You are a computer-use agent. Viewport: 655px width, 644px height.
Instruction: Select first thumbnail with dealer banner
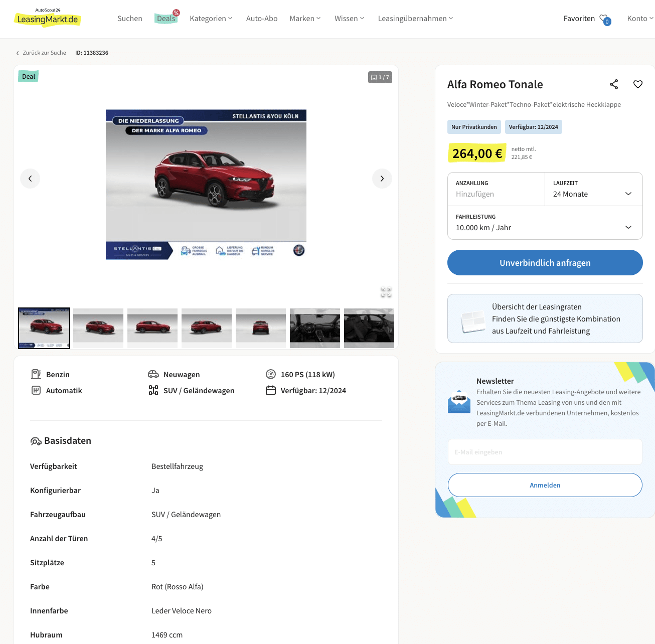[x=44, y=328]
